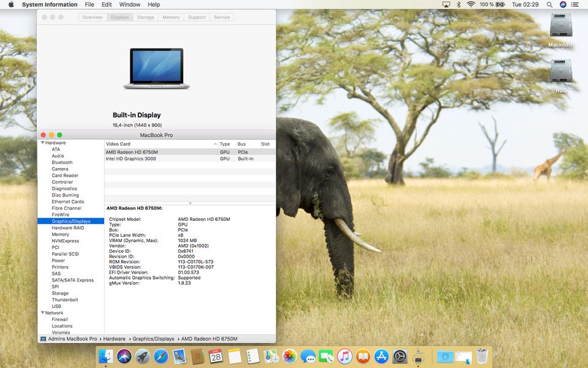The image size is (588, 368).
Task: Select Firewall under Network
Action: [60, 320]
